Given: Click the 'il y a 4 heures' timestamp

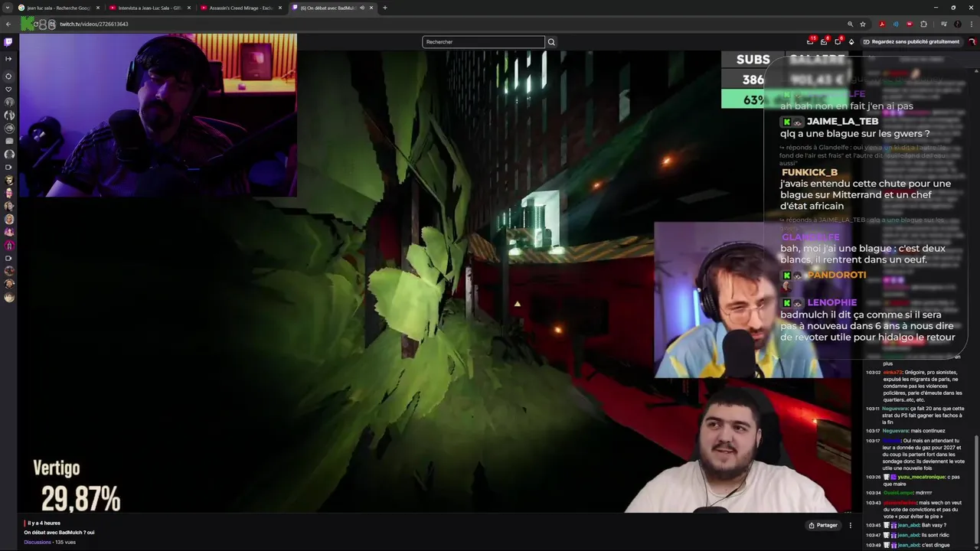Looking at the screenshot, I should click(x=44, y=523).
